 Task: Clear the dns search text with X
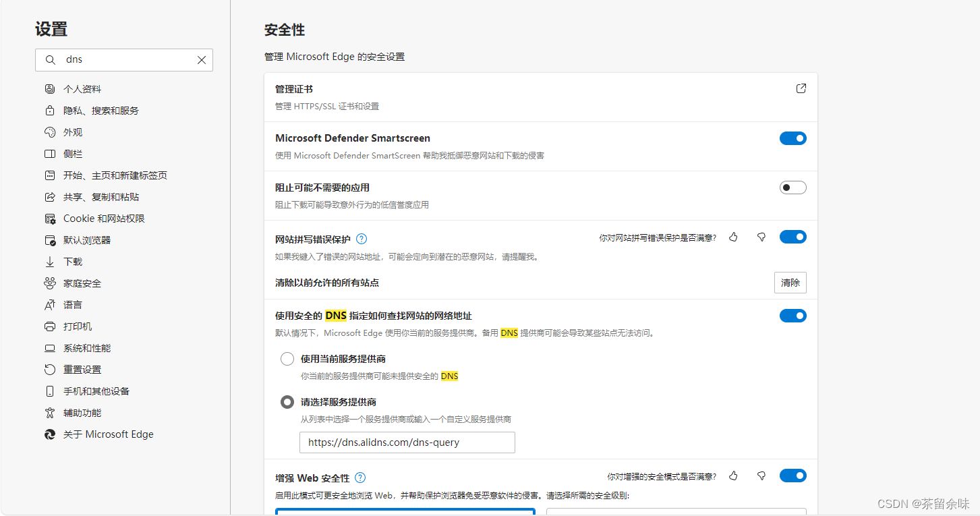[202, 60]
